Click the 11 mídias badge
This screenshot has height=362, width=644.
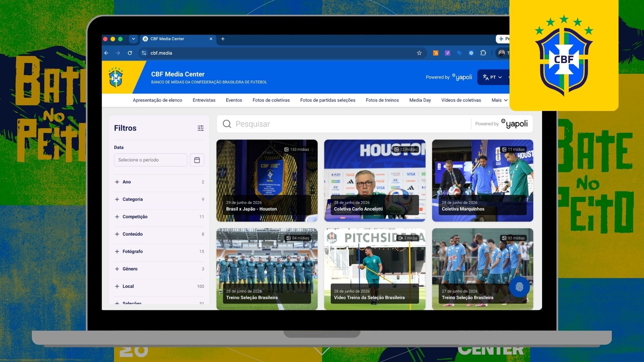(x=514, y=149)
